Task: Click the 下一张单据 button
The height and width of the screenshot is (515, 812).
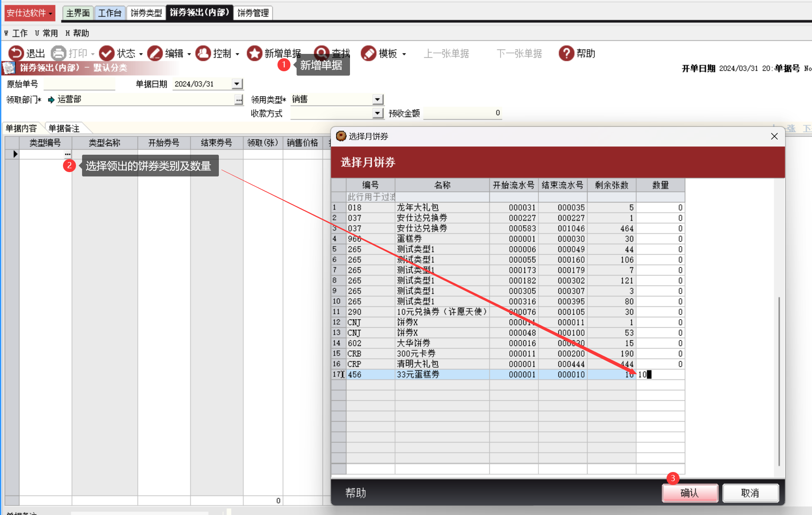Action: (519, 53)
